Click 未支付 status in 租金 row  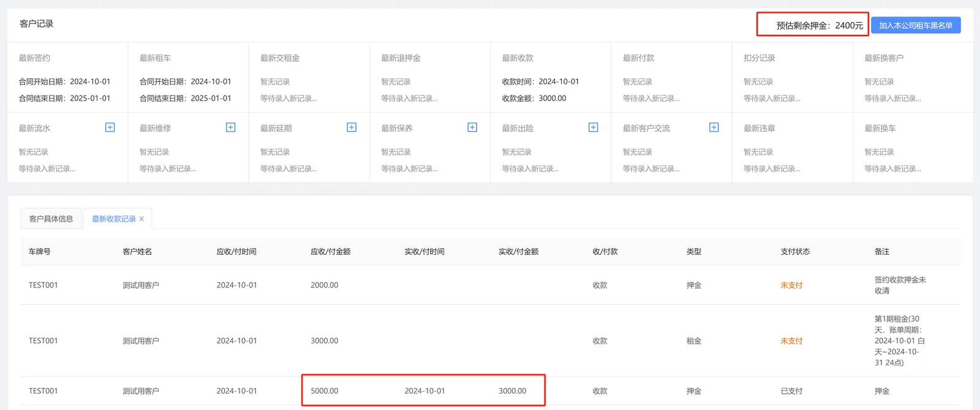[791, 341]
